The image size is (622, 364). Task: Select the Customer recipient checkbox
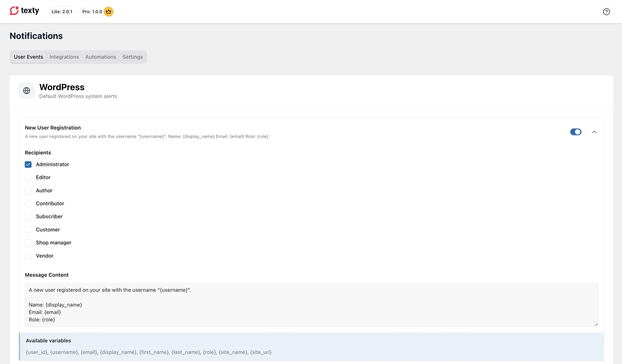coord(28,230)
